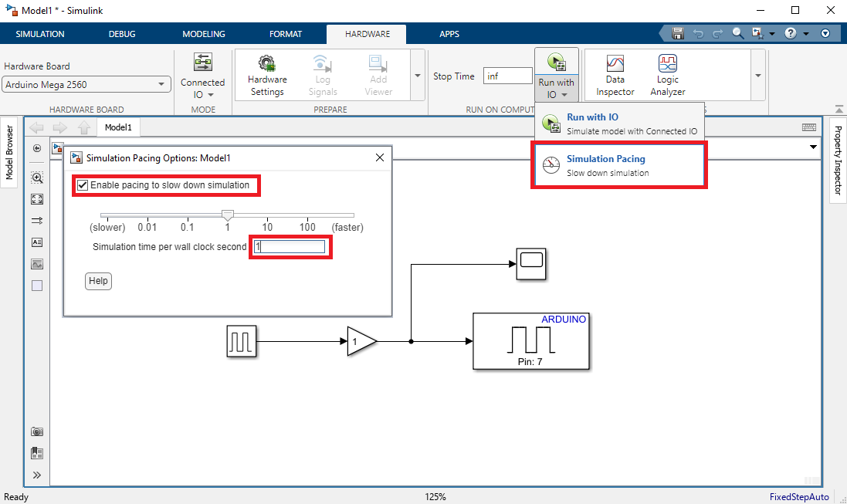This screenshot has height=504, width=847.
Task: Select the Pulse Generator block
Action: pyautogui.click(x=242, y=341)
